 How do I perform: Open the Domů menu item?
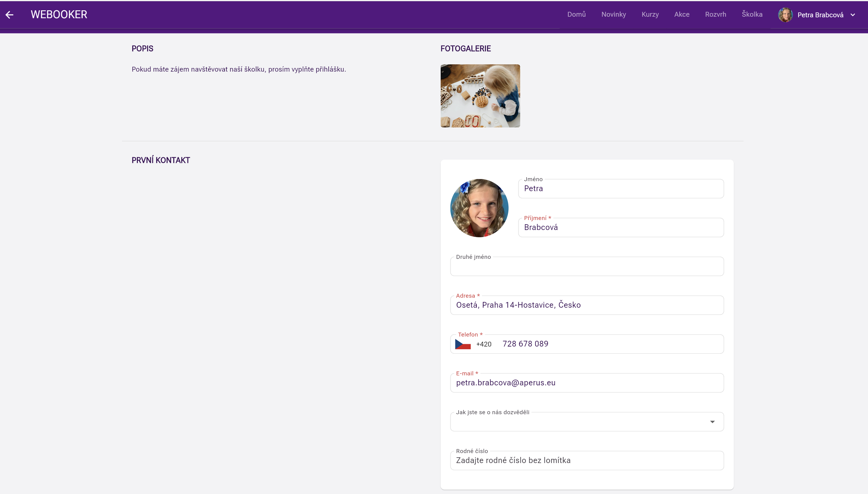576,14
